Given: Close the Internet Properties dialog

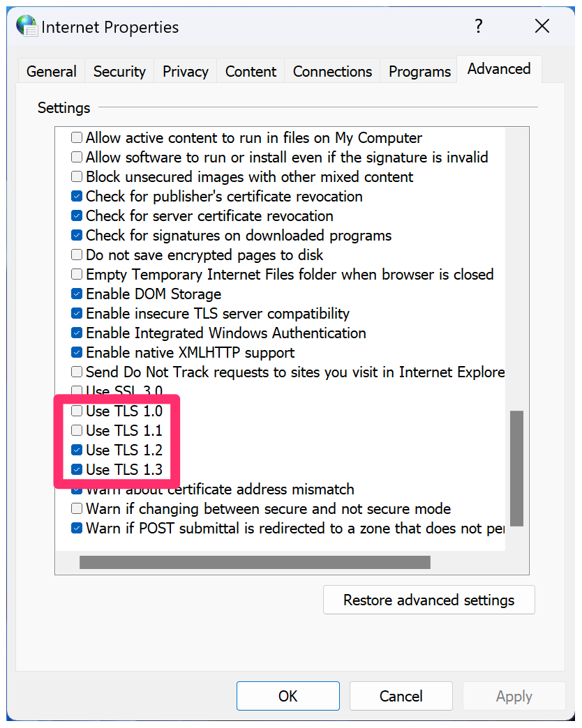Looking at the screenshot, I should (542, 26).
